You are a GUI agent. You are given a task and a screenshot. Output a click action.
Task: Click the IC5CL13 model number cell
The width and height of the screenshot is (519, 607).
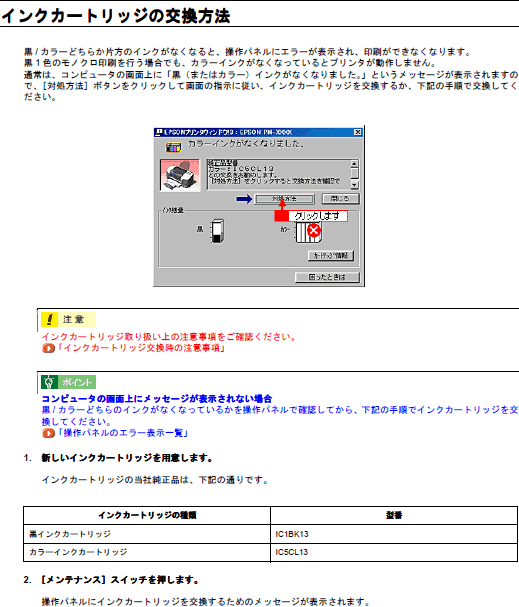(394, 552)
